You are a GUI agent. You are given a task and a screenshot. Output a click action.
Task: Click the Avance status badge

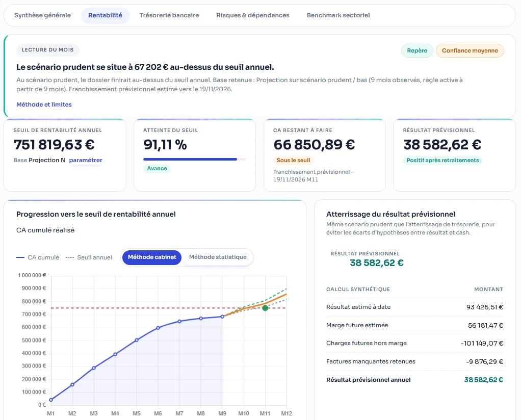point(157,169)
